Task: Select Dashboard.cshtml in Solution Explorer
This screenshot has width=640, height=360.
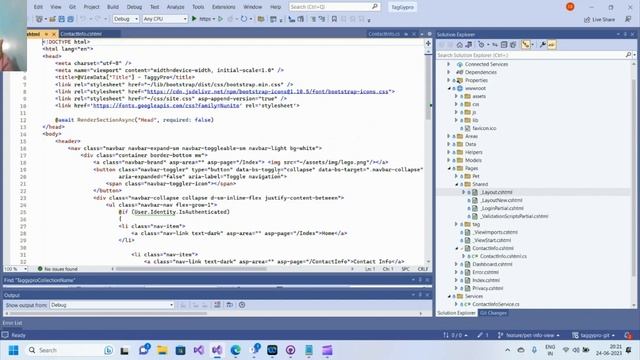Action: 492,264
